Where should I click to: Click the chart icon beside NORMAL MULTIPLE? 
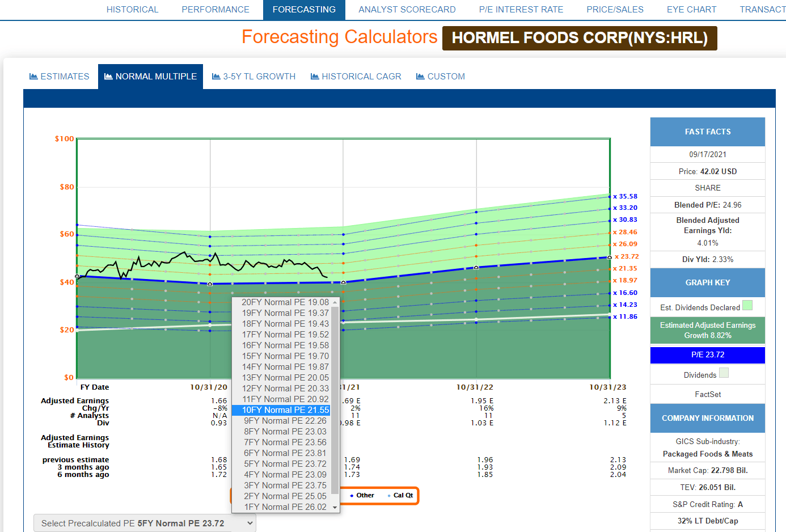[108, 76]
